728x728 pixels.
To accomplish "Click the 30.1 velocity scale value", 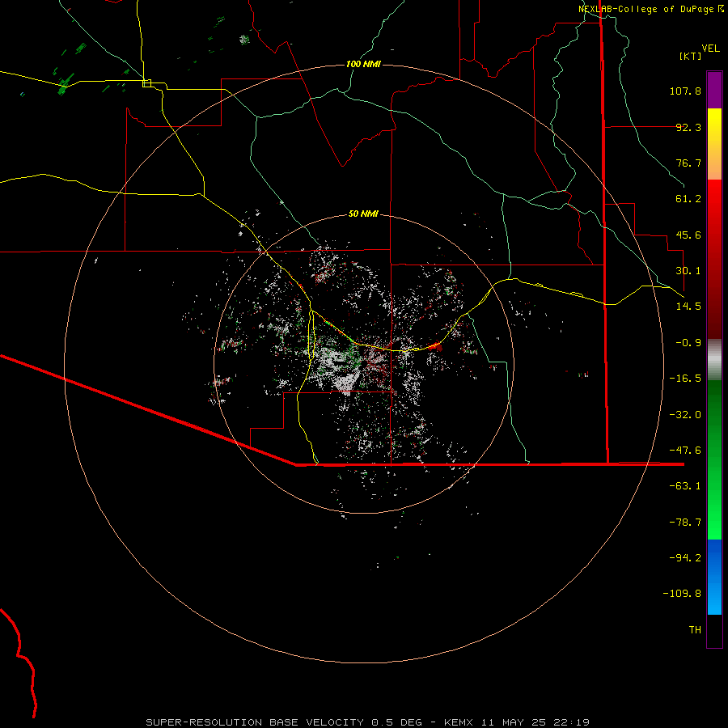I will coord(688,271).
